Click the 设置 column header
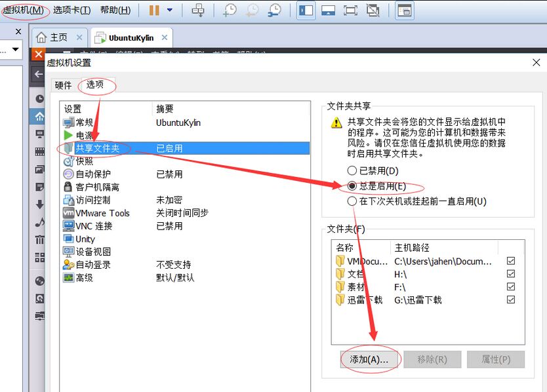Screen dimensions: 547x392 point(106,109)
